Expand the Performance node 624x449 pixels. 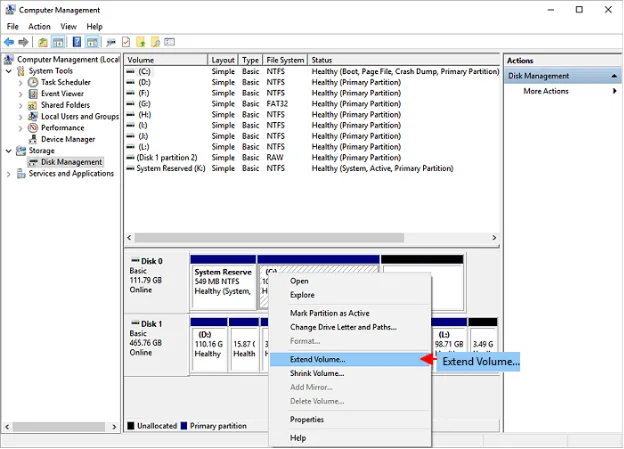tap(20, 128)
